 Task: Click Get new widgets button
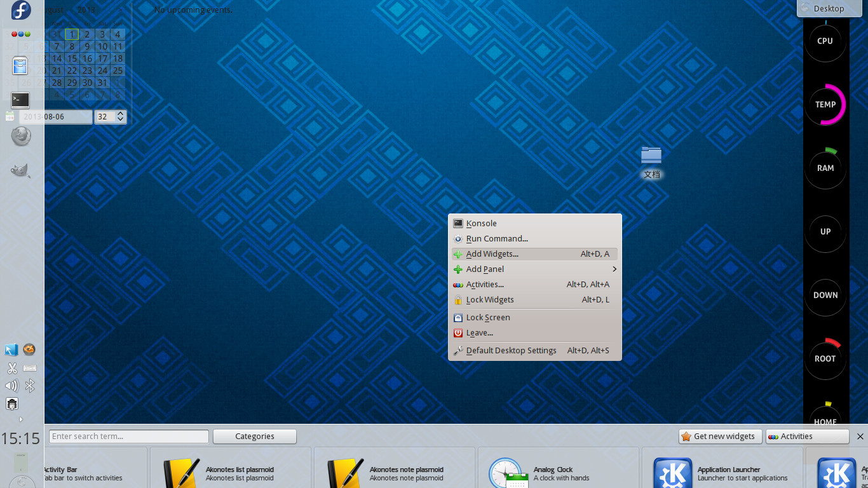pos(721,437)
